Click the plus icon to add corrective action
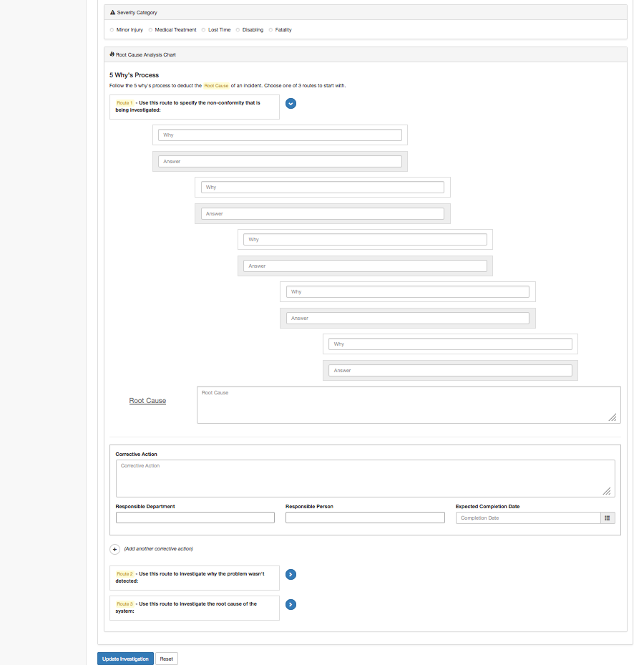Screen dimensions: 644x665 tap(115, 549)
